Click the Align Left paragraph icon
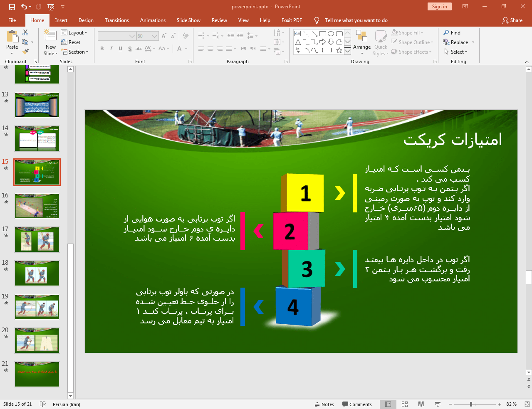The image size is (532, 409). 201,49
